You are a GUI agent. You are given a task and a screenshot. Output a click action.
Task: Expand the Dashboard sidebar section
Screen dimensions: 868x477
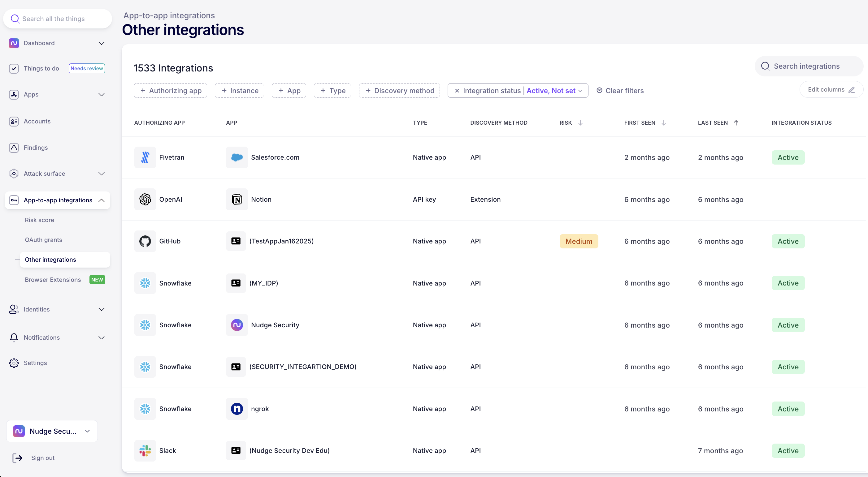click(x=101, y=43)
